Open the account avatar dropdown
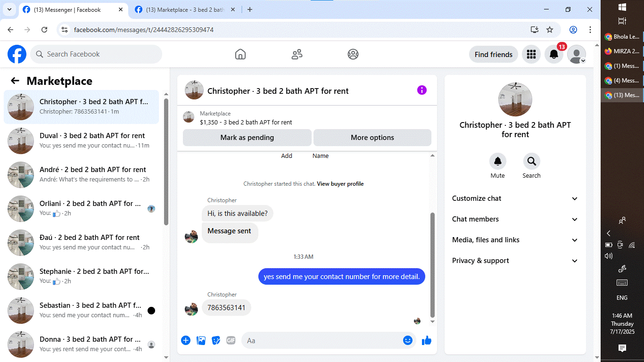This screenshot has height=362, width=644. (x=577, y=54)
